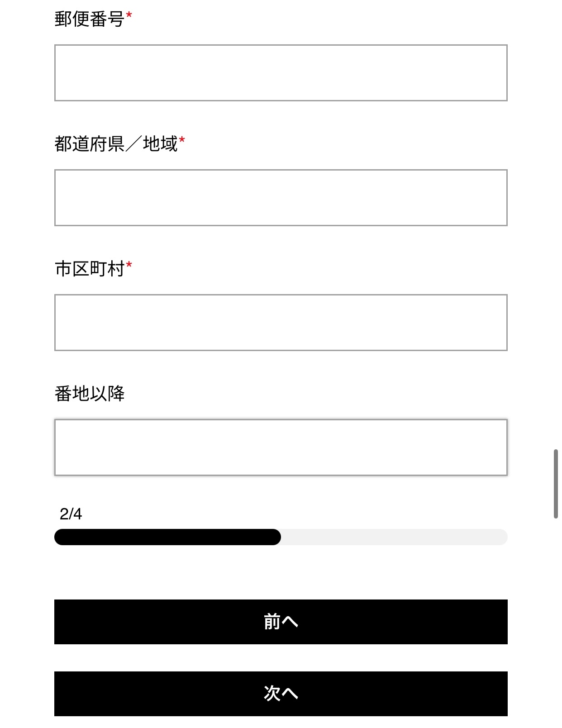Click the filled black part of progress bar

point(167,537)
